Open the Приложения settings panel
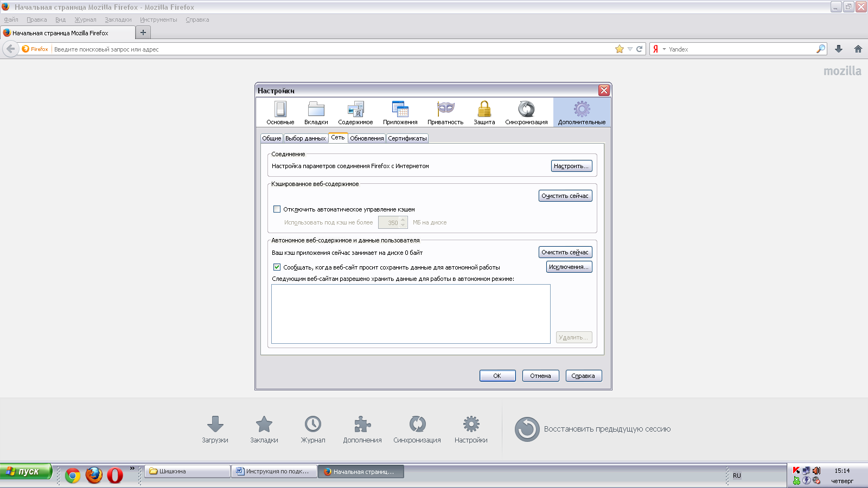This screenshot has width=868, height=488. coord(400,113)
